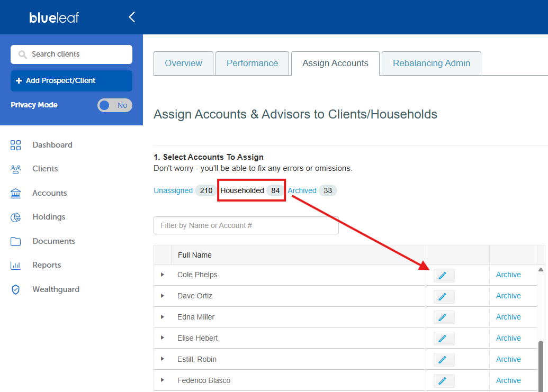548x392 pixels.
Task: Expand the Dave Ortiz row
Action: coord(163,296)
